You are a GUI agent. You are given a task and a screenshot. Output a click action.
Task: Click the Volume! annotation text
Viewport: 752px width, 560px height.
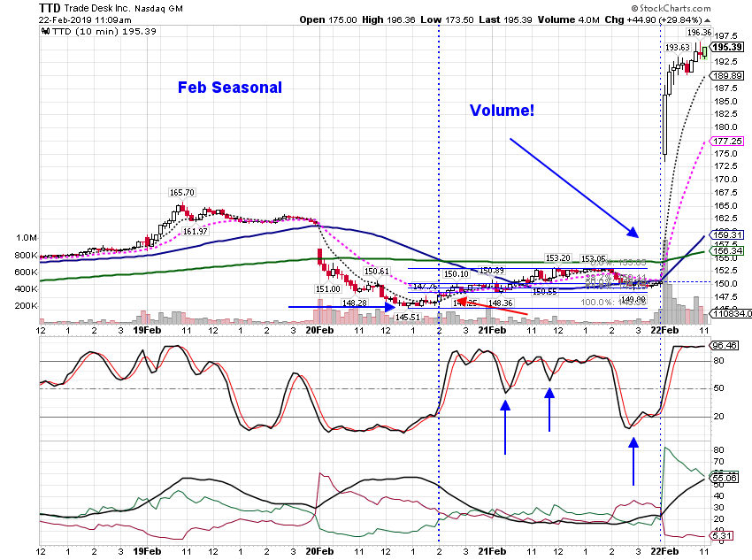(502, 111)
